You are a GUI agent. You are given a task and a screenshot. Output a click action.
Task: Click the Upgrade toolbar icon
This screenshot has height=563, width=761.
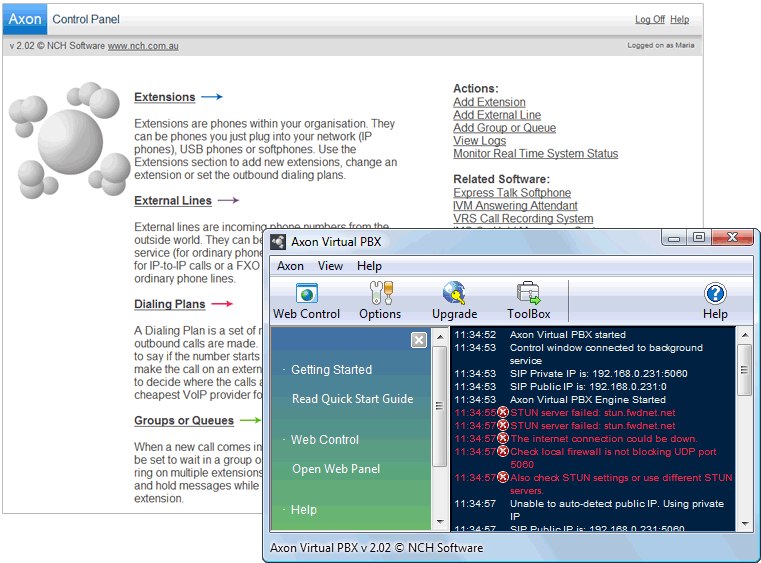tap(454, 294)
